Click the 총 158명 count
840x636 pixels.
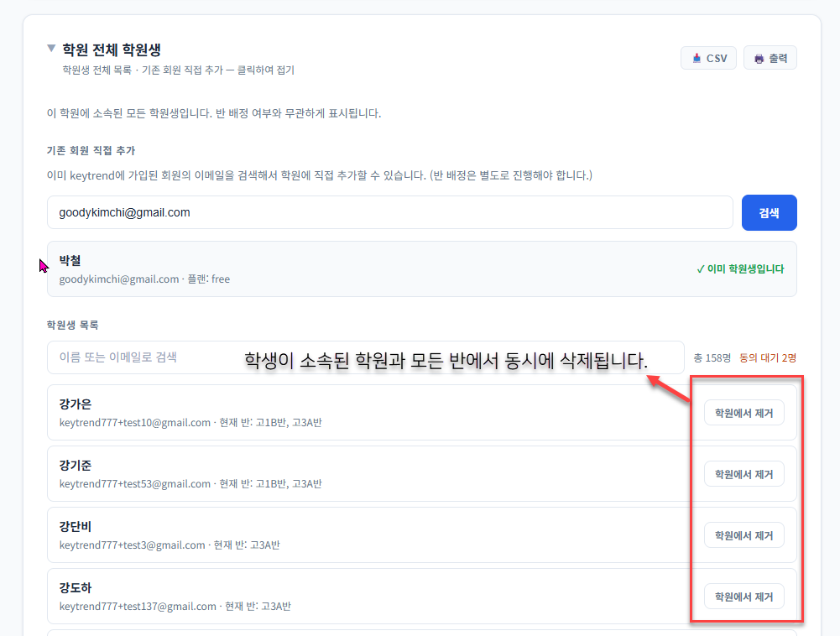click(712, 357)
